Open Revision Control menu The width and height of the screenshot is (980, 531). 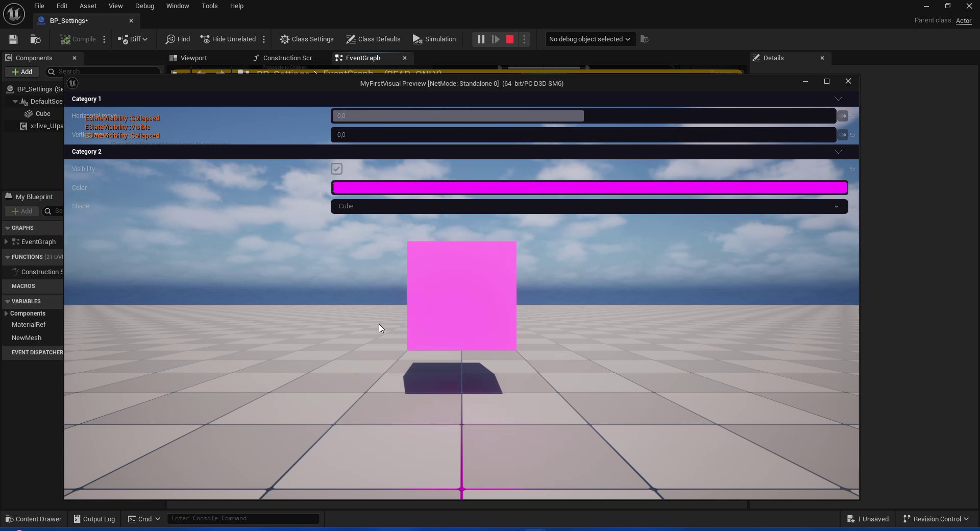936,519
